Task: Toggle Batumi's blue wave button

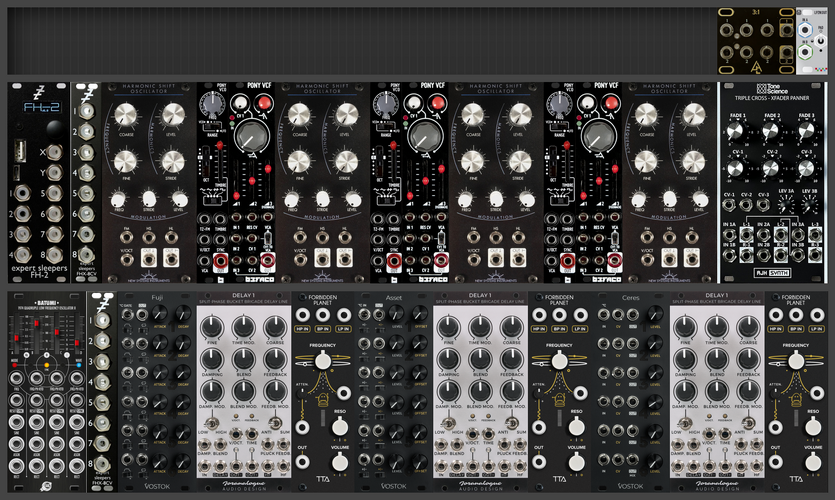Action: (79, 365)
